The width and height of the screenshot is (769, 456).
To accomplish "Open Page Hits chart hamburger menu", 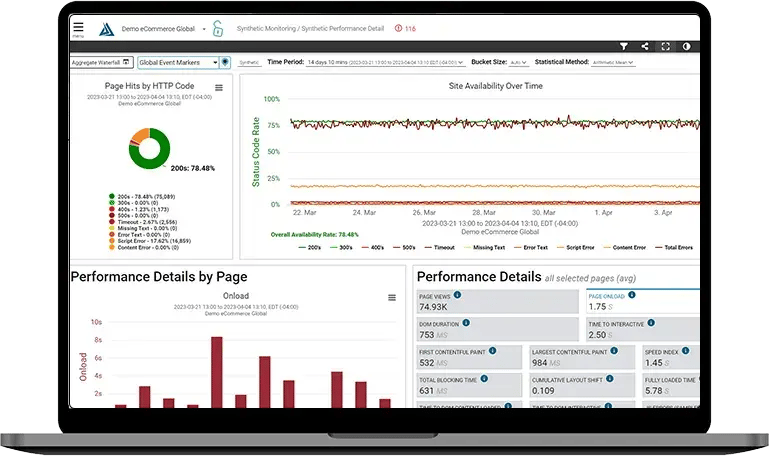I will point(219,88).
